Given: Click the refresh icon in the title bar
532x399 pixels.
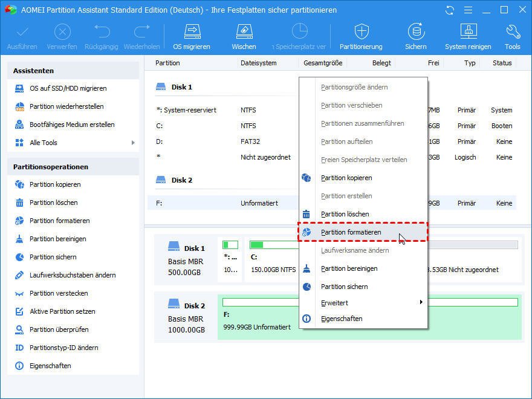Looking at the screenshot, I should (x=450, y=10).
